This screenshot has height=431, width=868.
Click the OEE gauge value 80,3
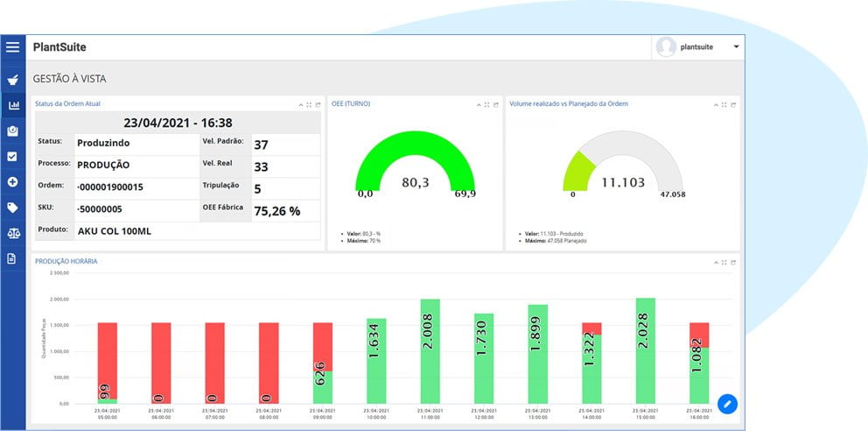click(x=415, y=182)
